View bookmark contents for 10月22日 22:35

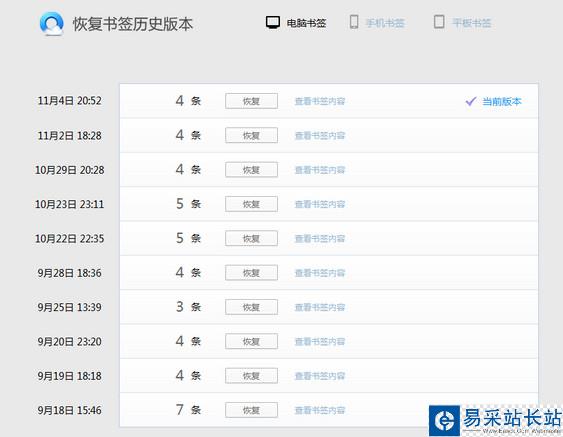[x=320, y=238]
